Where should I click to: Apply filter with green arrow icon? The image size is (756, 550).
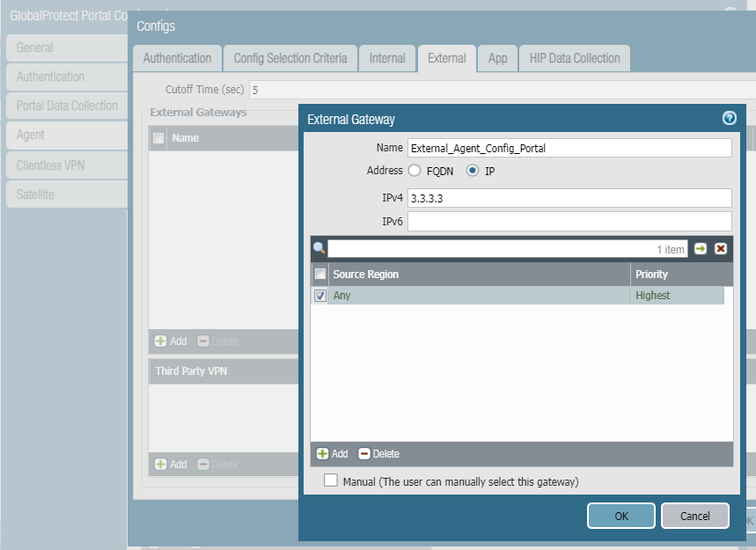click(x=700, y=248)
